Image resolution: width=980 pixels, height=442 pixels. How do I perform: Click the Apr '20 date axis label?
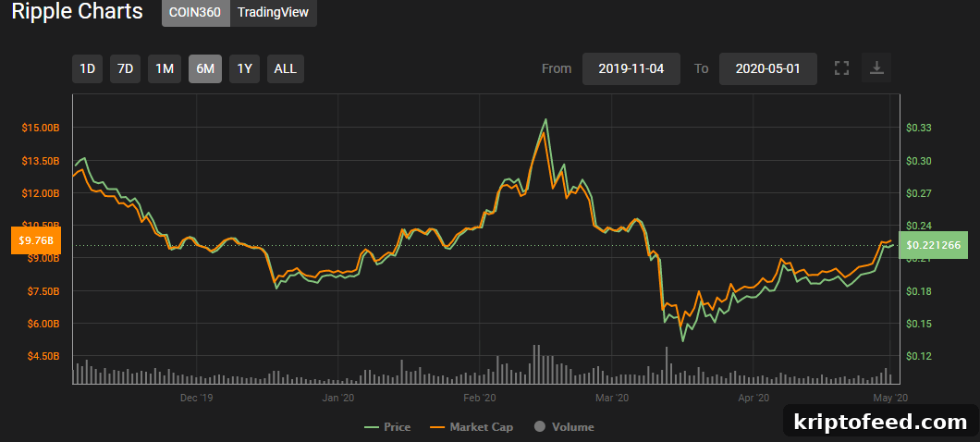tap(753, 398)
